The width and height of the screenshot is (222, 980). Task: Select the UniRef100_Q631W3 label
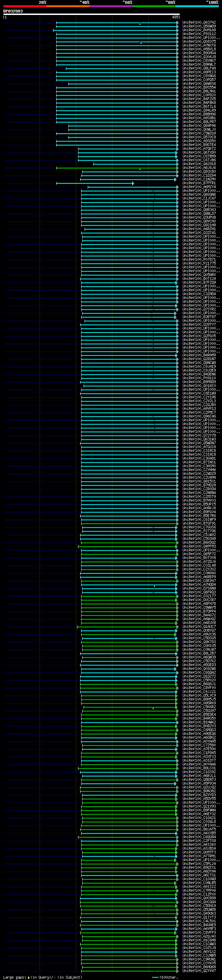pos(199,439)
